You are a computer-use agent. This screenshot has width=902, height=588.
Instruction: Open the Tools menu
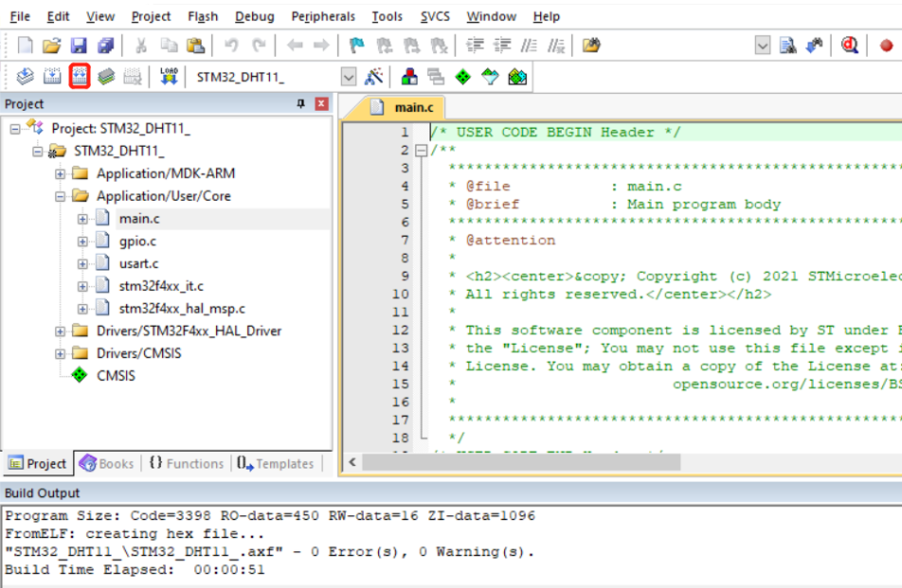pos(387,16)
